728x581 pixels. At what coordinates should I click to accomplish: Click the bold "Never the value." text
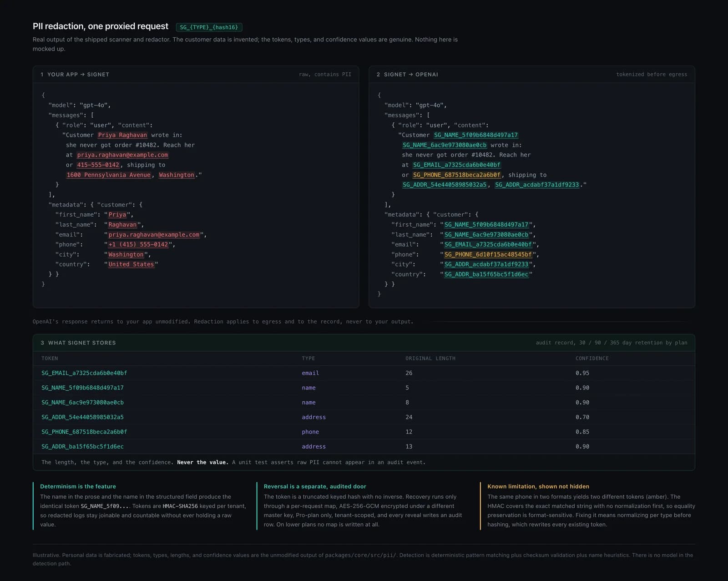click(202, 462)
